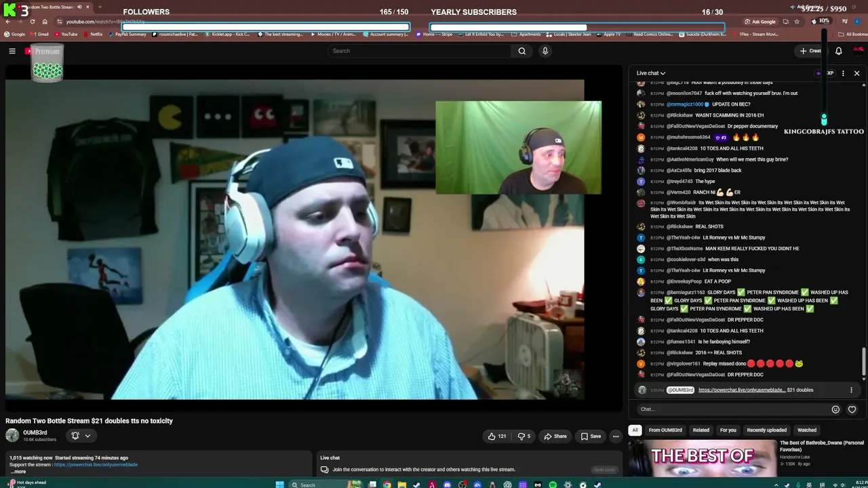Open the OUMB3rd channel name link
Viewport: 868px width, 488px height.
click(35, 432)
